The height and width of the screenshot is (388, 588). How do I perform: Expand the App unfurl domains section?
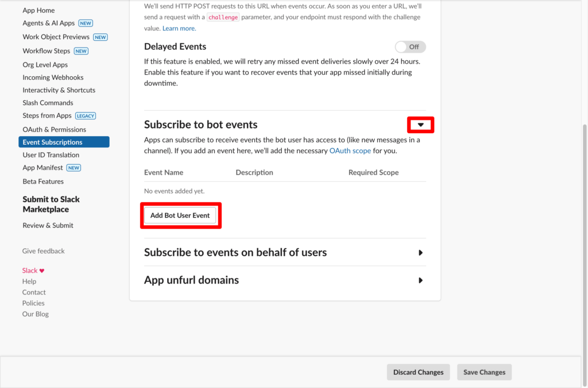(x=420, y=281)
